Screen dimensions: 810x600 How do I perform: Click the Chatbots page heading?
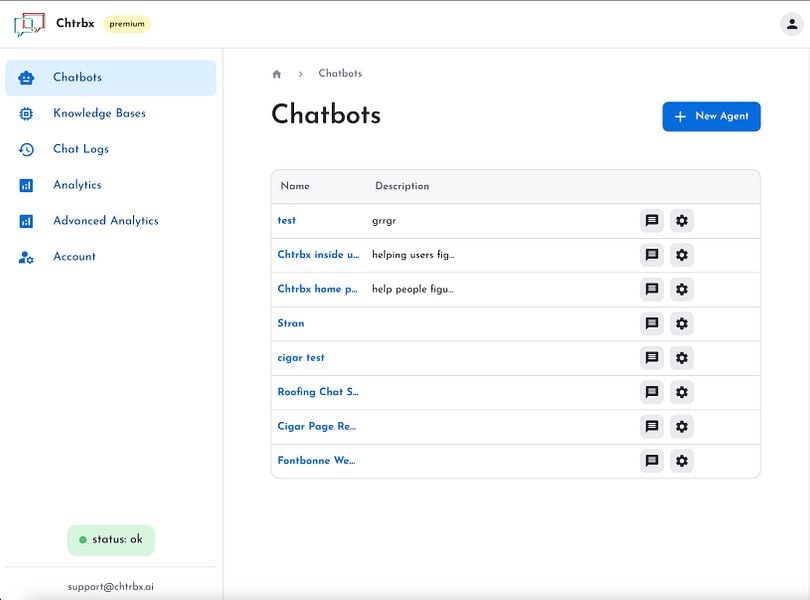point(326,114)
